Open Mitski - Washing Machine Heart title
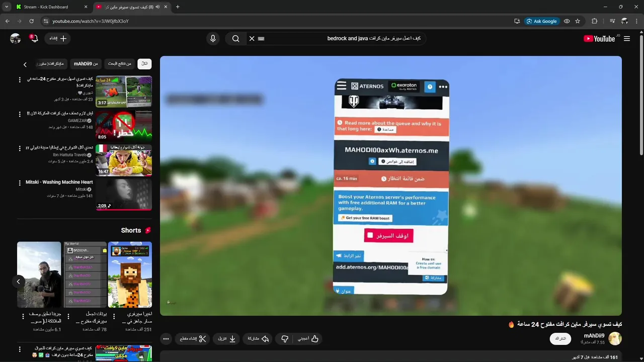644x362 pixels. (59, 182)
